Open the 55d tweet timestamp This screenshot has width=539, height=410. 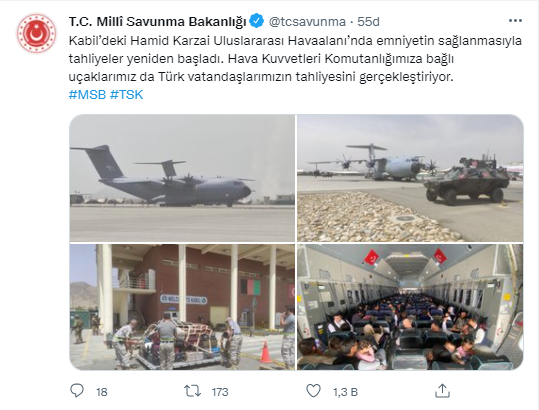368,22
